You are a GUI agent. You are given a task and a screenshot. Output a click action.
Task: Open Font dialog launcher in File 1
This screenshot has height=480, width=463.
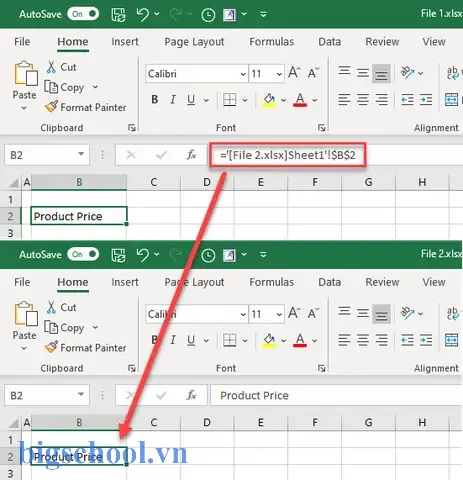[321, 128]
